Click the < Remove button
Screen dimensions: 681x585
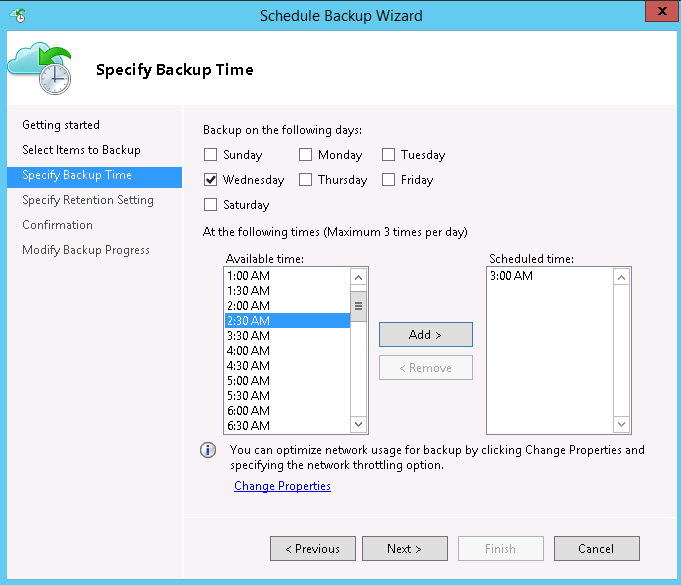coord(426,368)
